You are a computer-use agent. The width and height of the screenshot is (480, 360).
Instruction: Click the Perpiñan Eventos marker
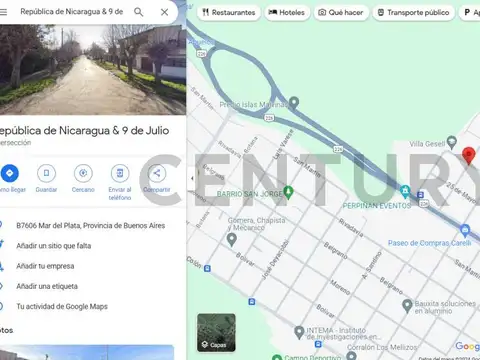pos(405,191)
